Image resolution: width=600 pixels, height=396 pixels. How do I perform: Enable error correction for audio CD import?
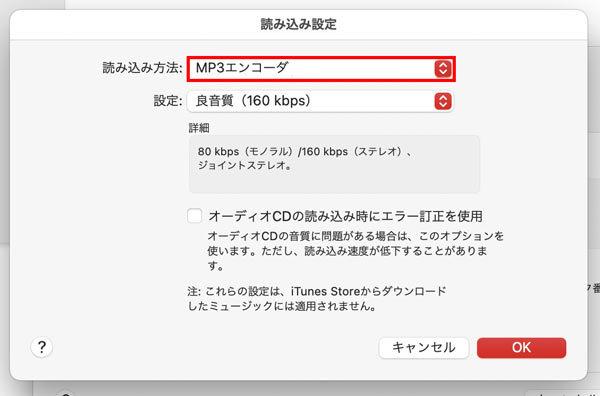195,216
